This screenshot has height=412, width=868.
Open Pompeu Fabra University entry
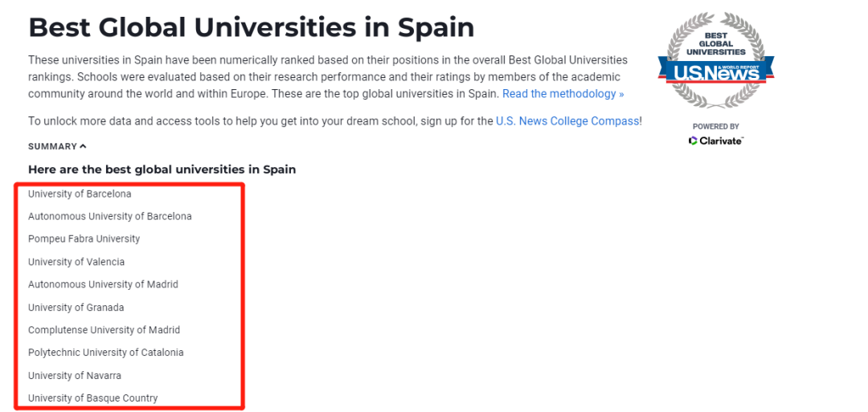coord(84,239)
